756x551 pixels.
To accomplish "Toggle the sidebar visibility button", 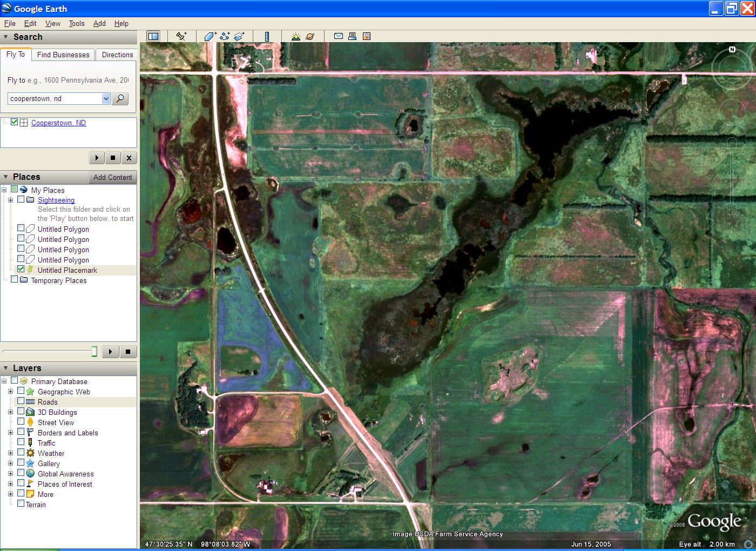I will pyautogui.click(x=153, y=36).
